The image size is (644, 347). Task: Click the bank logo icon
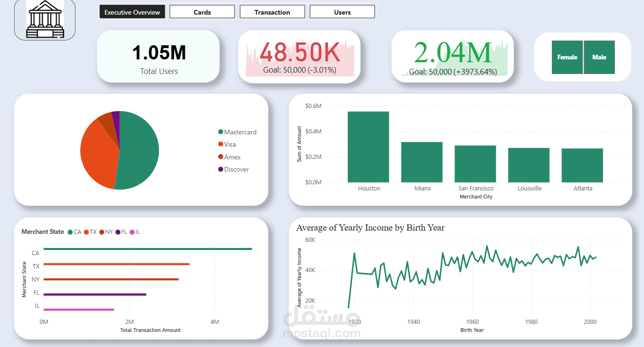pos(44,19)
